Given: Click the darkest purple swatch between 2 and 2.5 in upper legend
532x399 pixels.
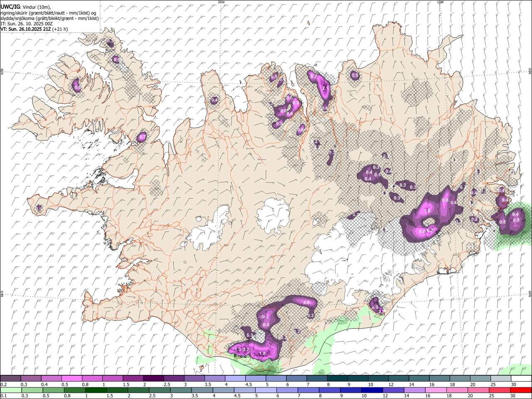Looking at the screenshot, I should (x=153, y=378).
